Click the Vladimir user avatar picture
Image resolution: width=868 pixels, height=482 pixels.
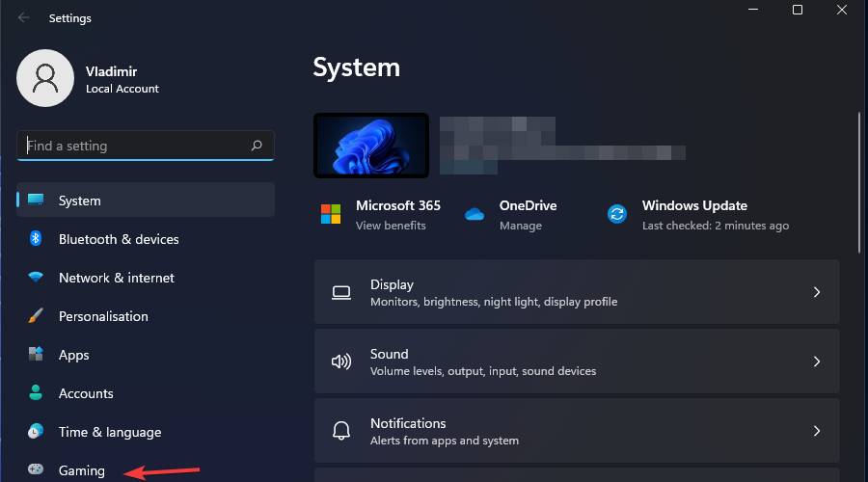point(45,78)
